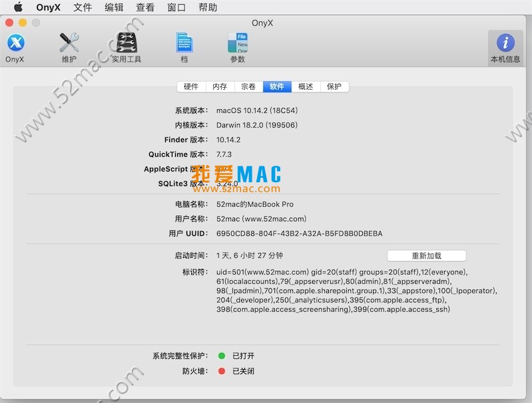Click the 用户 UUID label
The height and width of the screenshot is (403, 532).
click(x=188, y=233)
